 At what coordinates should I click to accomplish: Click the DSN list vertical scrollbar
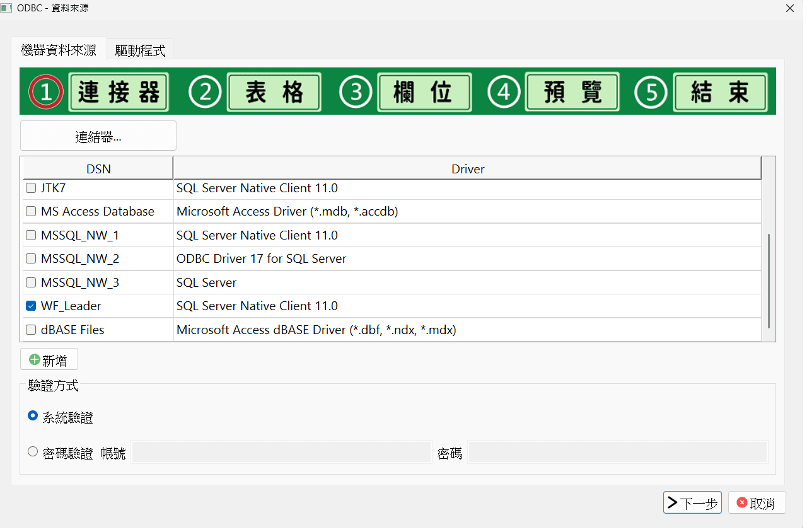pyautogui.click(x=769, y=280)
